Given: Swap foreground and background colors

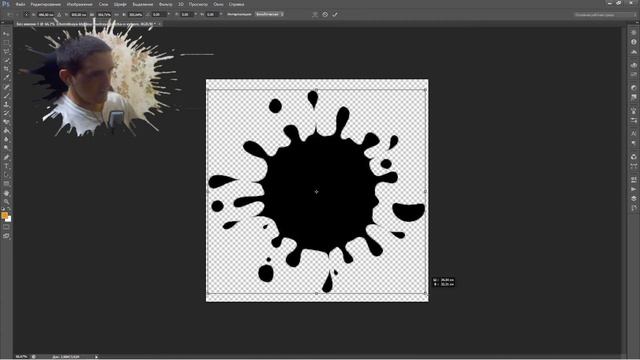Looking at the screenshot, I should [9, 209].
